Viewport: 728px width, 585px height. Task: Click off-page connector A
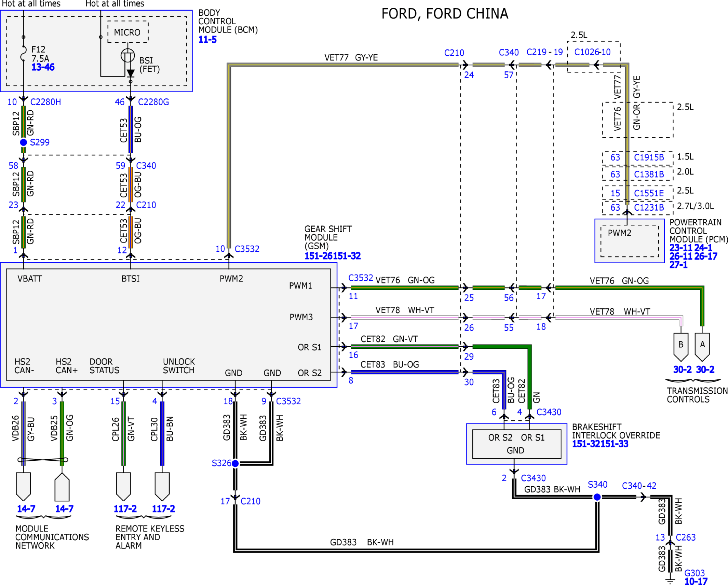702,347
